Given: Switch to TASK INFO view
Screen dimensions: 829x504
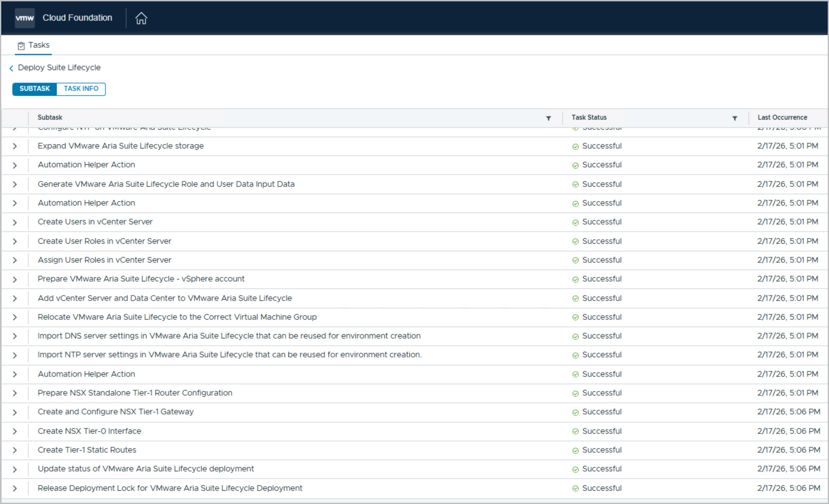Looking at the screenshot, I should (x=81, y=89).
